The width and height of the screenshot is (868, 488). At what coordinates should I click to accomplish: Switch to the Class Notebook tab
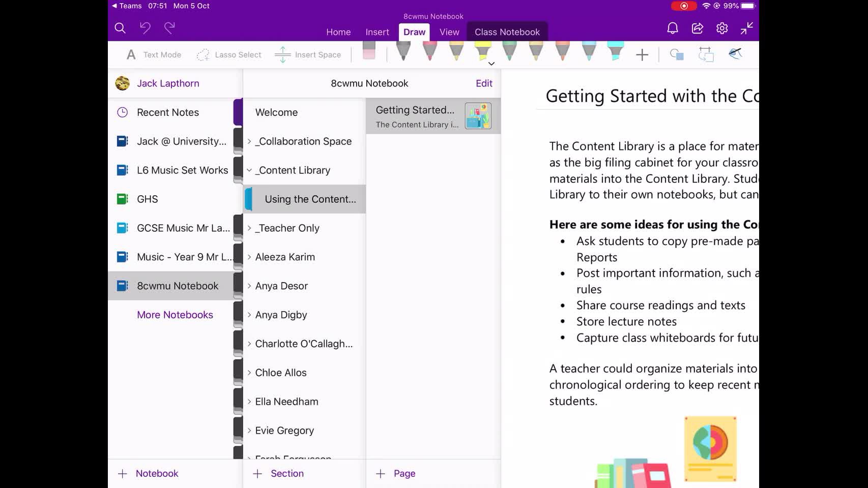[x=507, y=32]
